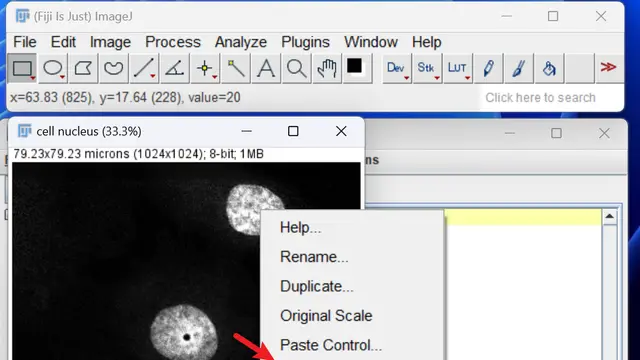Open the Stk stacks menu dropdown
Viewport: 640px width, 360px height.
tap(427, 68)
